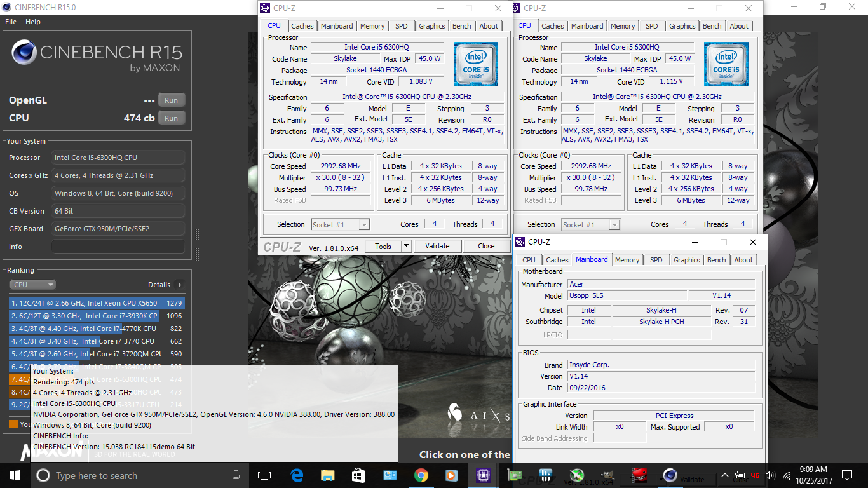Open the GIMP taskbar icon
The width and height of the screenshot is (868, 488).
tap(607, 475)
